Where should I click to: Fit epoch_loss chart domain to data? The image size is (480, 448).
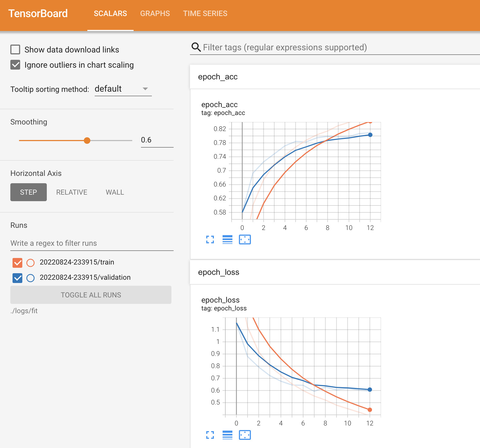(x=245, y=435)
